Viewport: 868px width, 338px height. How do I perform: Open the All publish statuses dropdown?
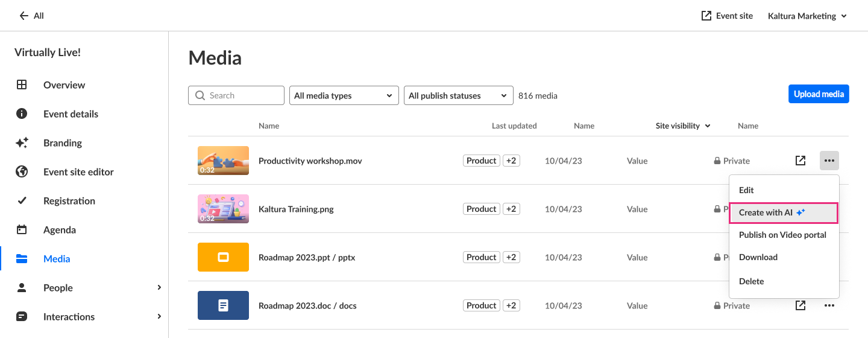458,95
